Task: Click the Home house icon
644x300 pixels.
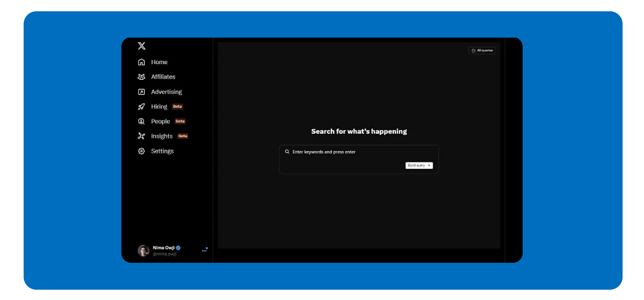Action: point(141,62)
